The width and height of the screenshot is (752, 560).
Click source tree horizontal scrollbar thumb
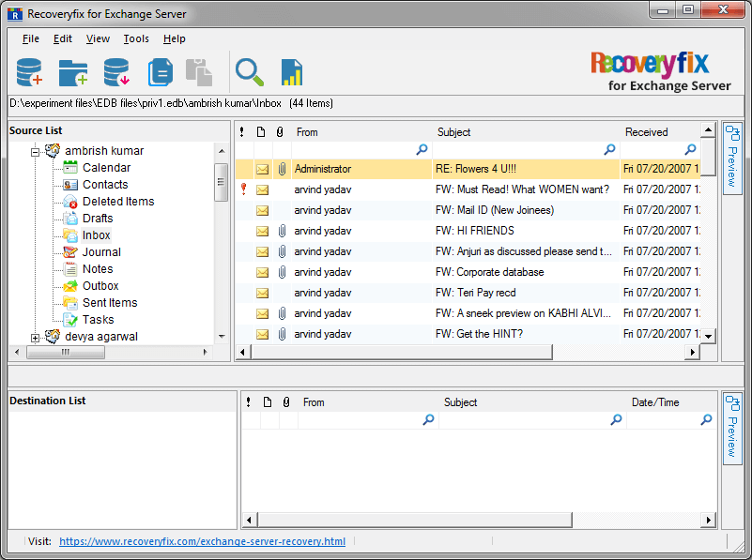click(66, 352)
